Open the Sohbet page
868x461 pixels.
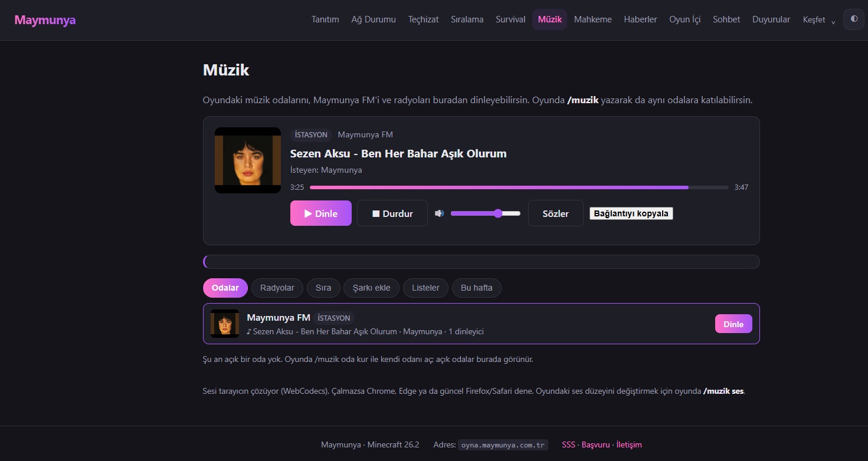[x=726, y=19]
